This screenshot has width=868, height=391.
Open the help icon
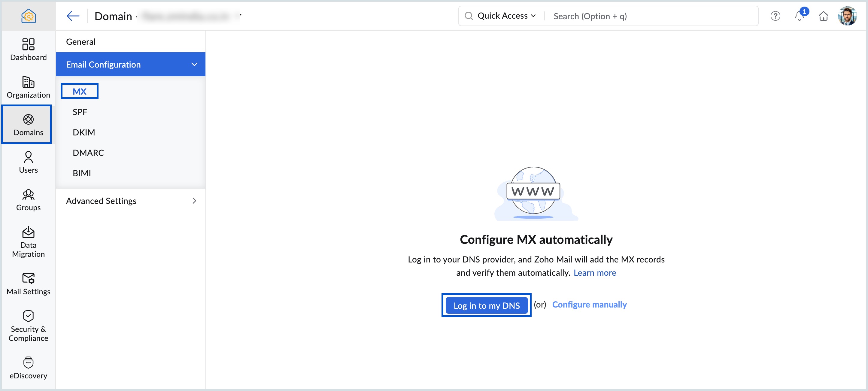(x=775, y=16)
